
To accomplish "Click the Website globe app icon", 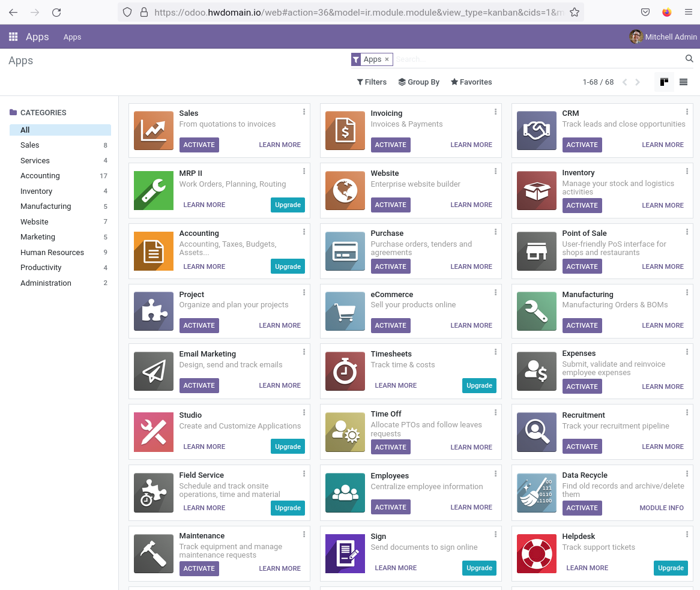I will (x=345, y=191).
